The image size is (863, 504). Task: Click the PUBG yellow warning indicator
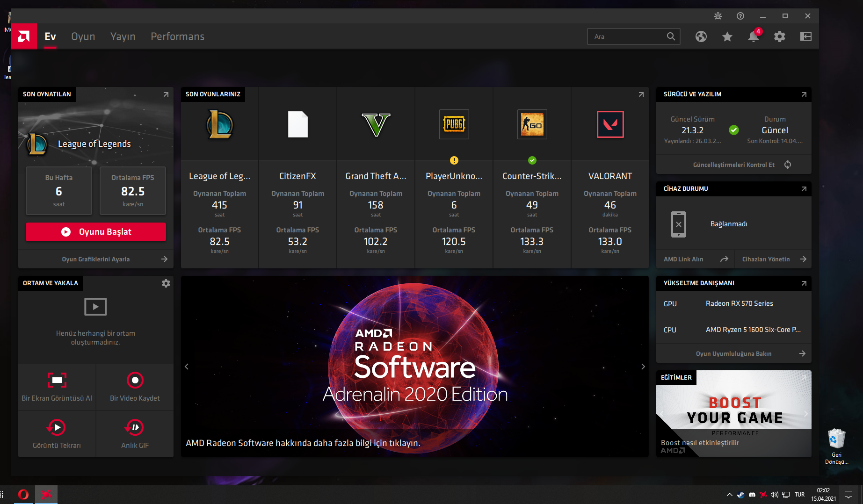[x=454, y=160]
